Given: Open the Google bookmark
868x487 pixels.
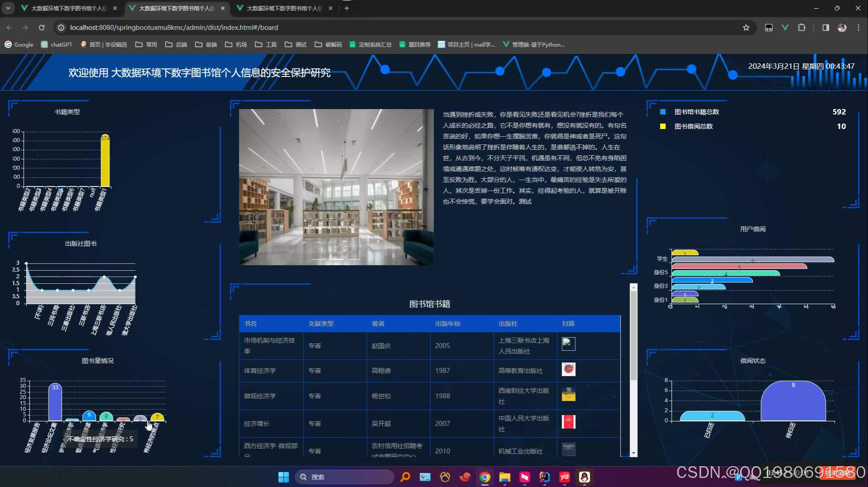Looking at the screenshot, I should (x=19, y=44).
